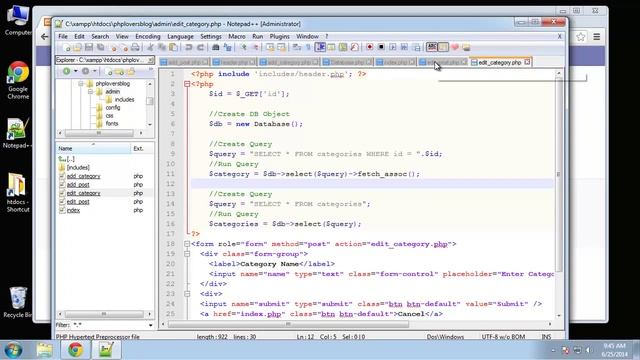Collapse the admin tree folder
Screen dimensions: 640x360
point(90,91)
